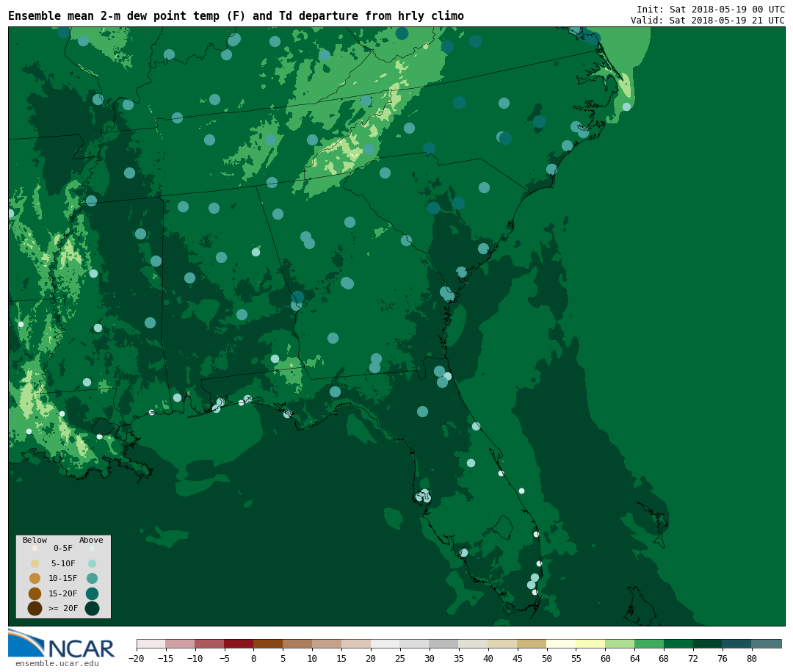Image resolution: width=793 pixels, height=672 pixels.
Task: Pick the -5 to 0 dark red colorbar swatch
Action: click(239, 643)
